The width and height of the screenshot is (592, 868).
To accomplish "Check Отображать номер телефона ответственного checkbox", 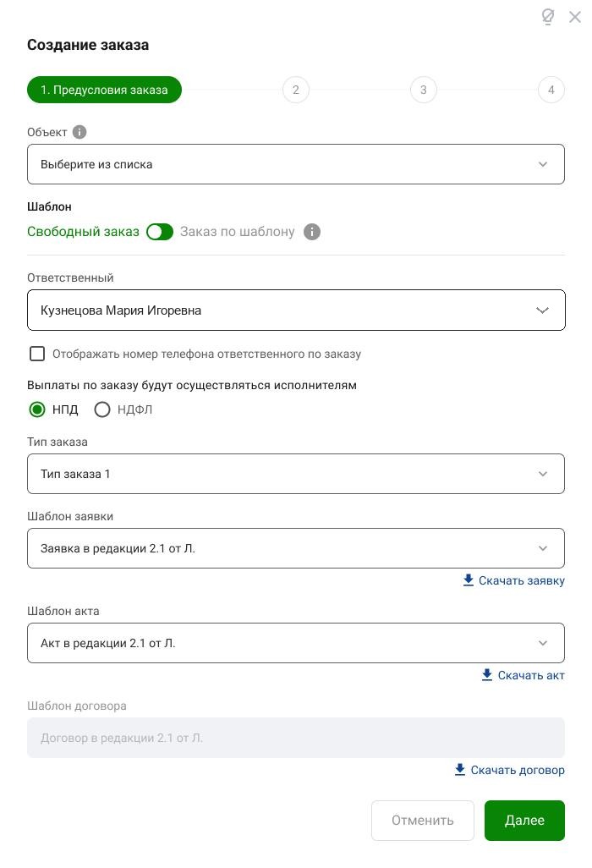I will point(37,353).
